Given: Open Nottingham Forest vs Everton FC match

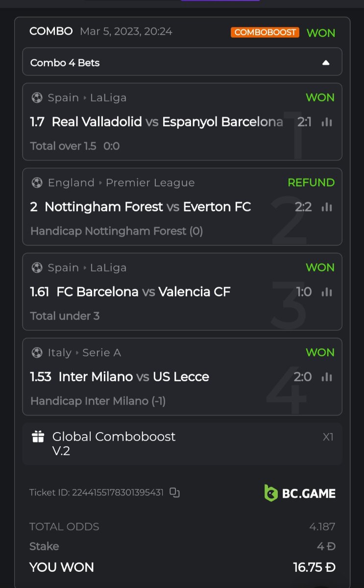Looking at the screenshot, I should [x=147, y=207].
